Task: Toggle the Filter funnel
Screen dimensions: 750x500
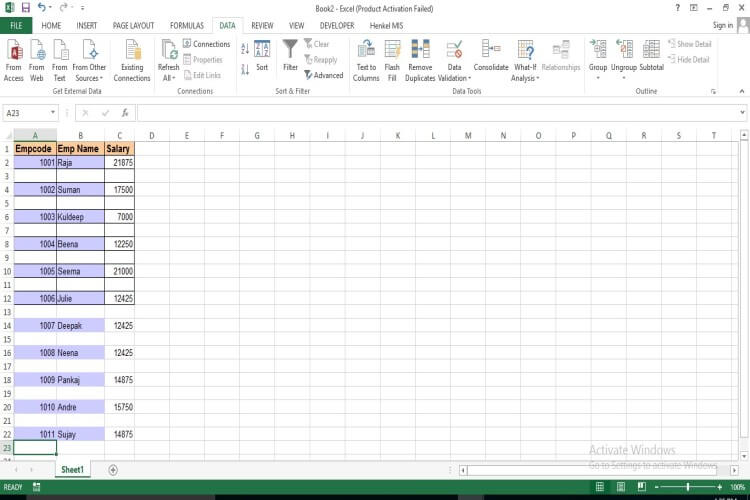Action: tap(290, 56)
